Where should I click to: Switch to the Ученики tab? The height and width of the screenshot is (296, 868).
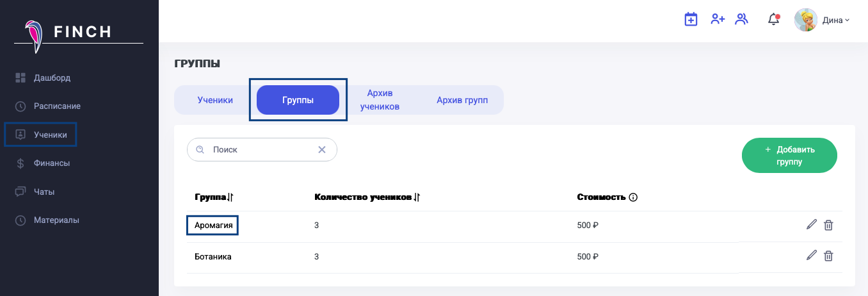[215, 100]
